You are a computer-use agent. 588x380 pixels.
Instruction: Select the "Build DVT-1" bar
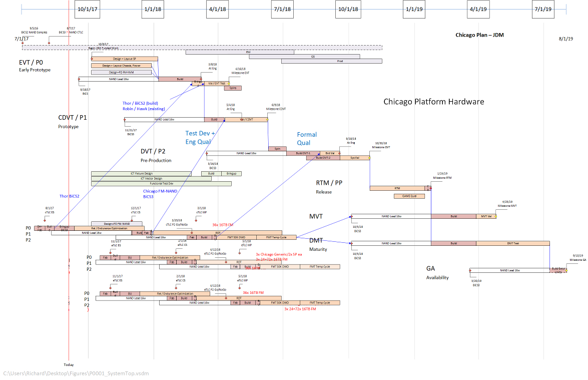[x=303, y=153]
